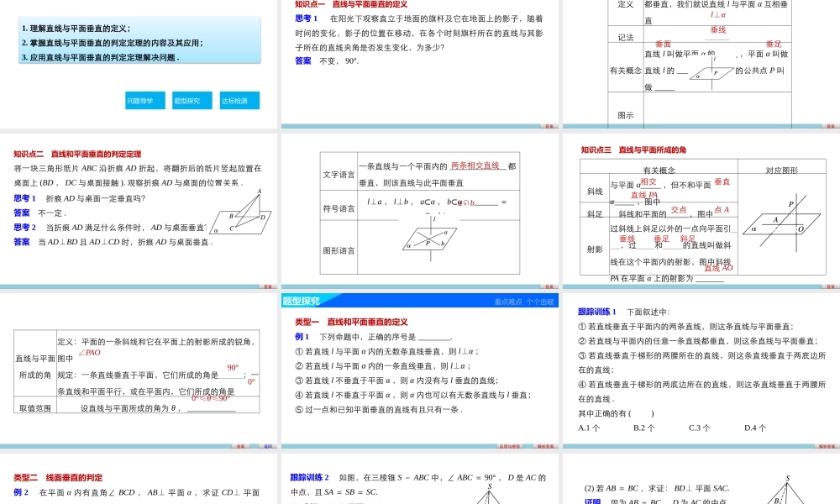Click the 答案 button on the 知识点二 slide
Screen dimensions: 840x504
pos(267,286)
